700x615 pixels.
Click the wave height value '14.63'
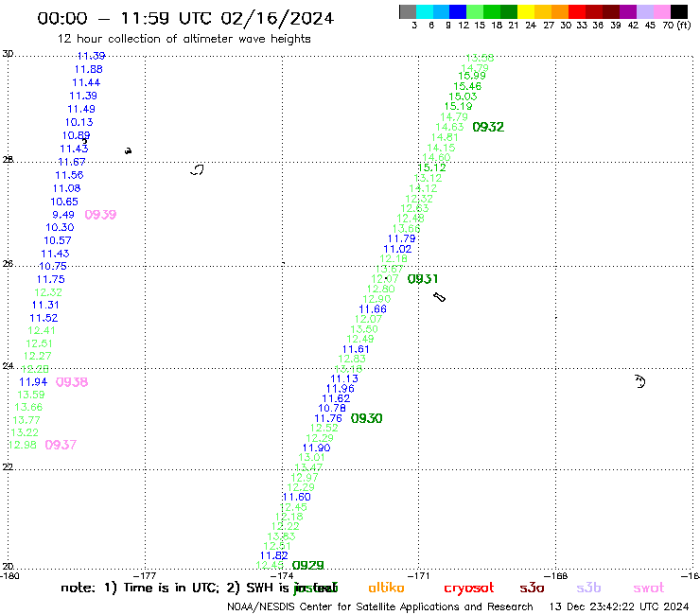tap(449, 128)
